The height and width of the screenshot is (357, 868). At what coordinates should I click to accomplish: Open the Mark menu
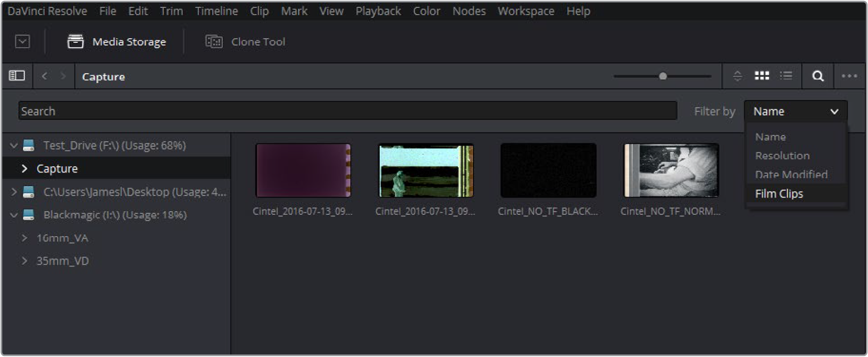pyautogui.click(x=295, y=11)
